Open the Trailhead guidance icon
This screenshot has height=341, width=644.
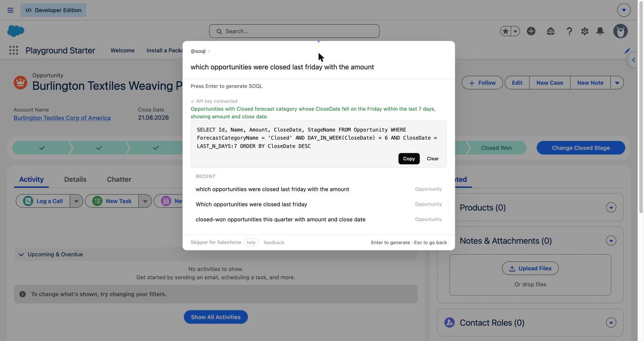point(551,31)
